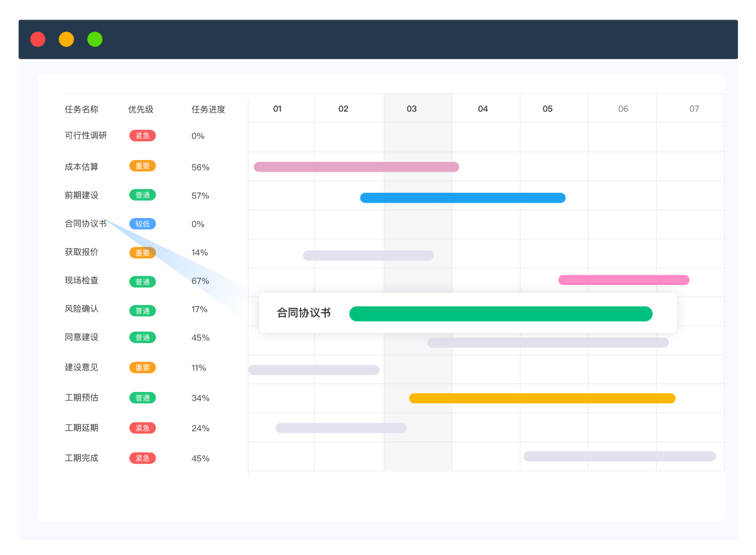756x555 pixels.
Task: Select the 紧急 badge next to 工期完成
Action: [x=143, y=458]
